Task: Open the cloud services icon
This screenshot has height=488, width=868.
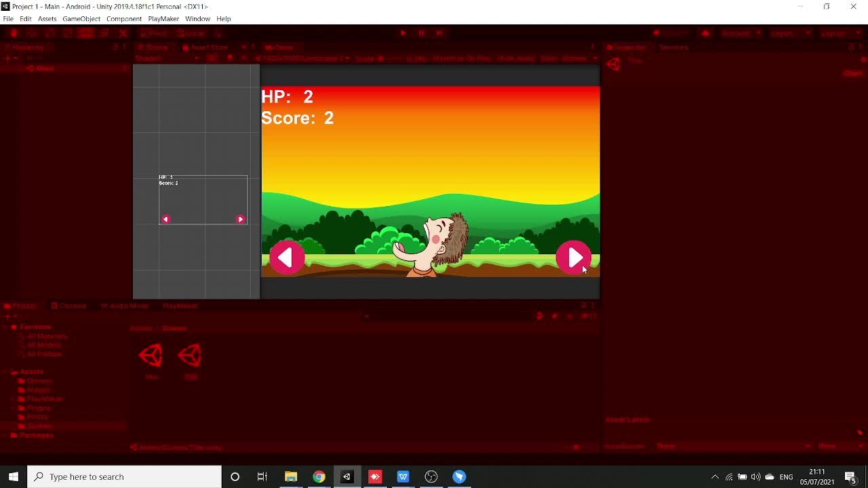Action: click(706, 33)
